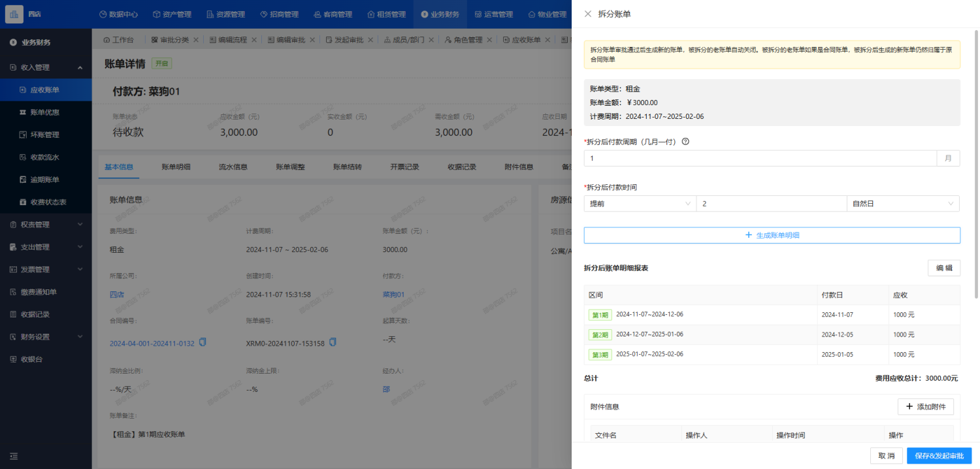Click the 租赁管理 house icon in top navigation
Viewport: 980px width, 469px height.
(371, 14)
